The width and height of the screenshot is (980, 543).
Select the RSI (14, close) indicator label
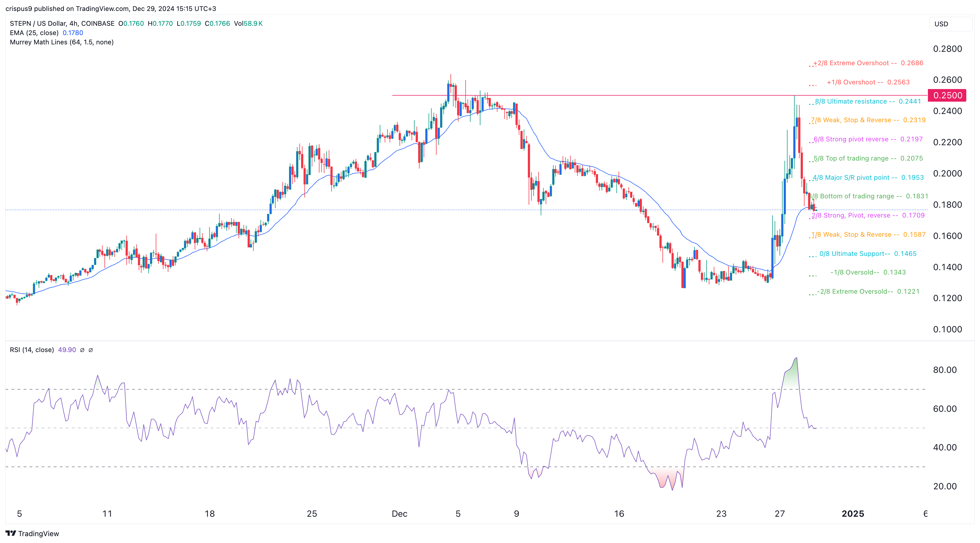click(x=32, y=350)
